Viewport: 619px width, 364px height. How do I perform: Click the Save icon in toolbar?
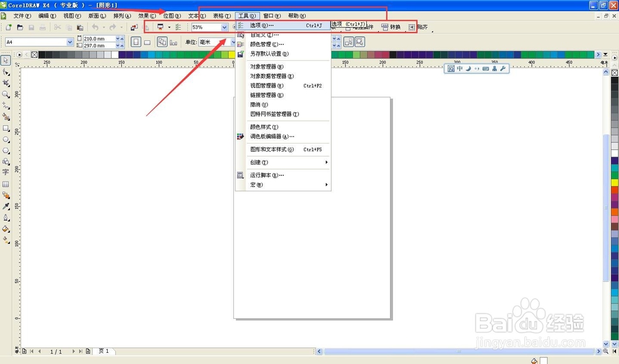pos(31,27)
